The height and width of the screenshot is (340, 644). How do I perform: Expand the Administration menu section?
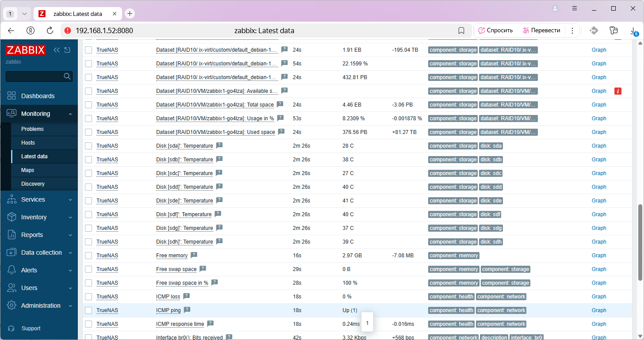(39, 306)
